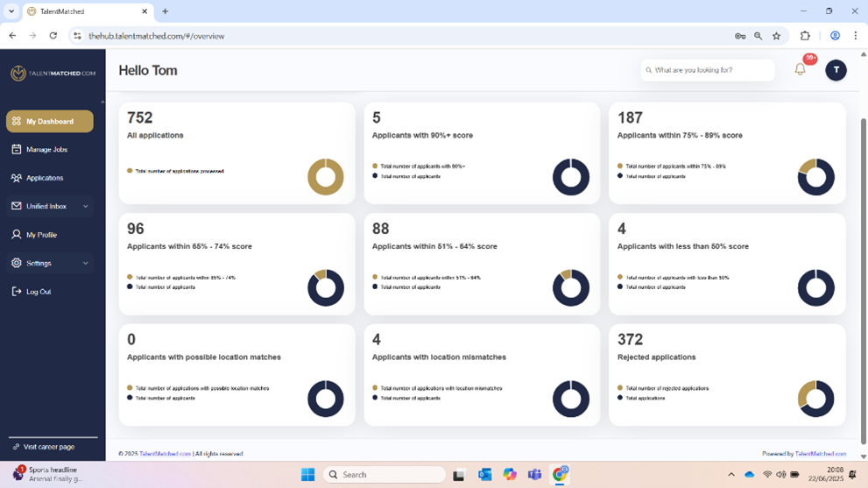
Task: Open Outlook from the taskbar
Action: pos(485,475)
